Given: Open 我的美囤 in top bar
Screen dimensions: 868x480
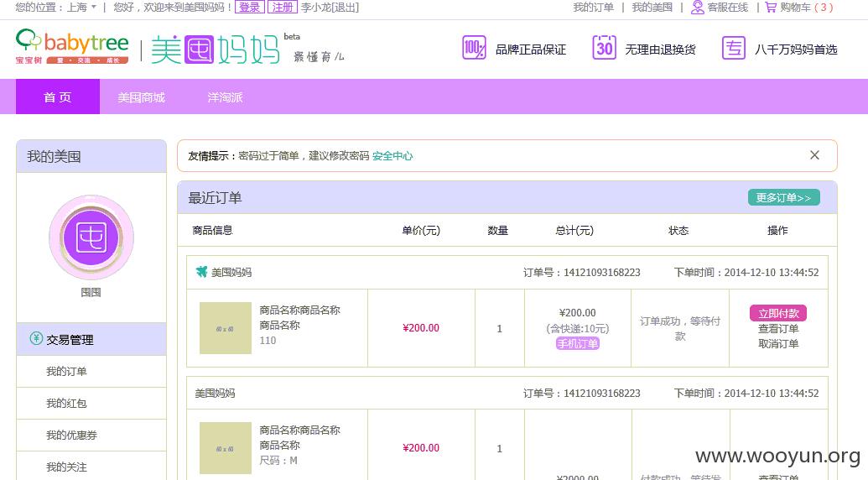Looking at the screenshot, I should [x=652, y=8].
